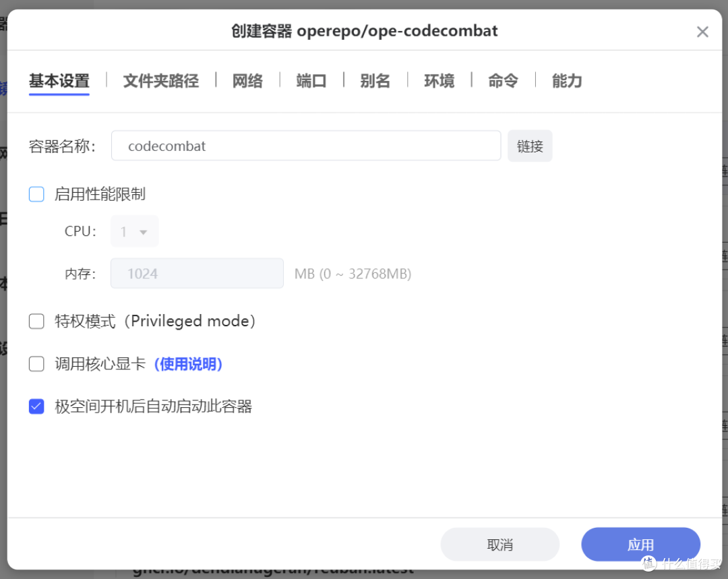Viewport: 728px width, 579px height.
Task: Open the CPU count dropdown
Action: [x=134, y=231]
